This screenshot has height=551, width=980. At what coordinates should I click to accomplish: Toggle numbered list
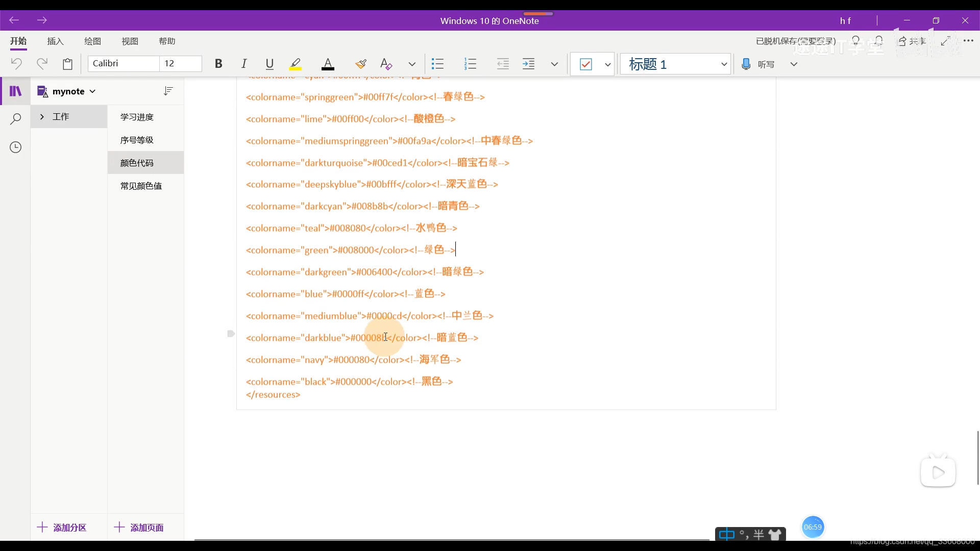coord(470,64)
